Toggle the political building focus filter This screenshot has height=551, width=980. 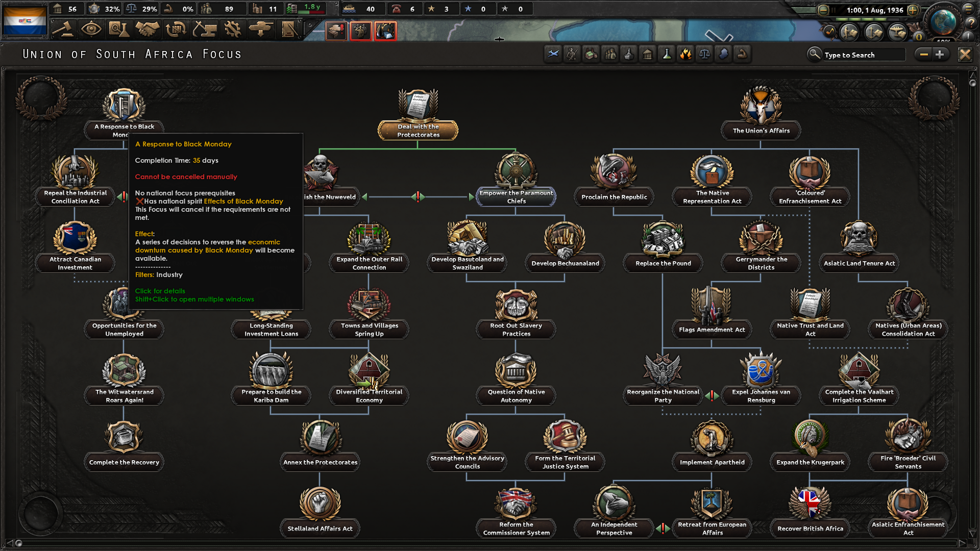point(648,54)
